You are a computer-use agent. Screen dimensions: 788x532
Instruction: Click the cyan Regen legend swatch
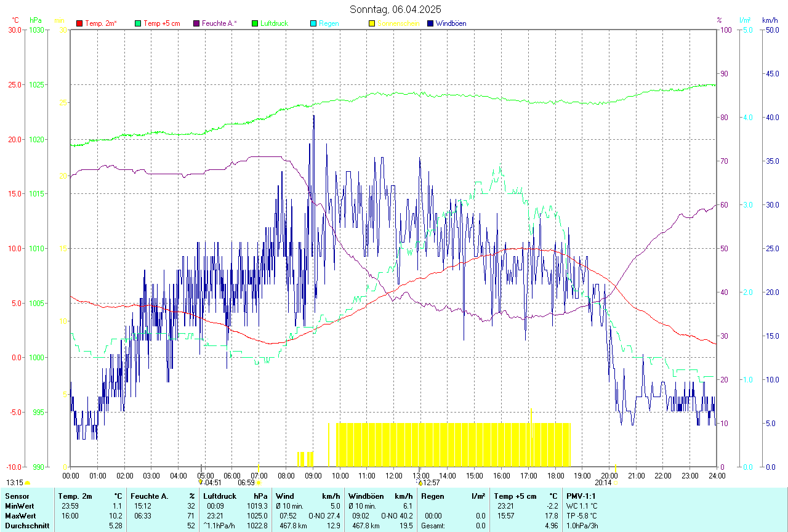point(313,23)
